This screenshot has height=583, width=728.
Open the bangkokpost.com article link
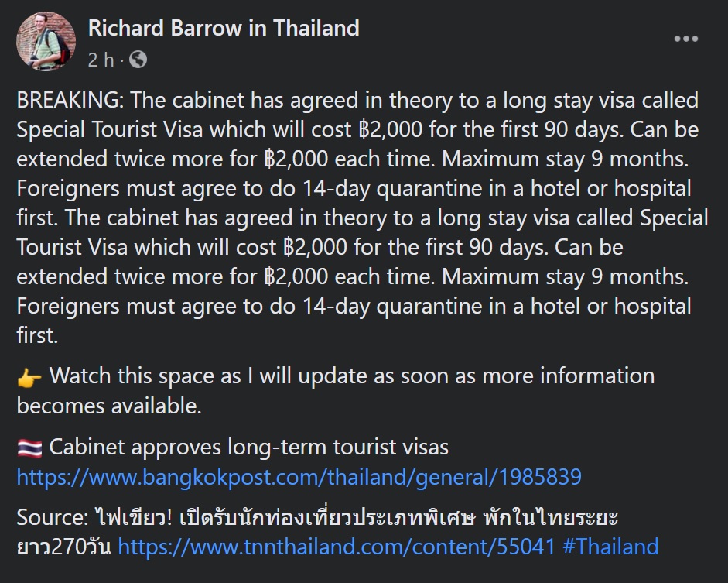[x=299, y=476]
